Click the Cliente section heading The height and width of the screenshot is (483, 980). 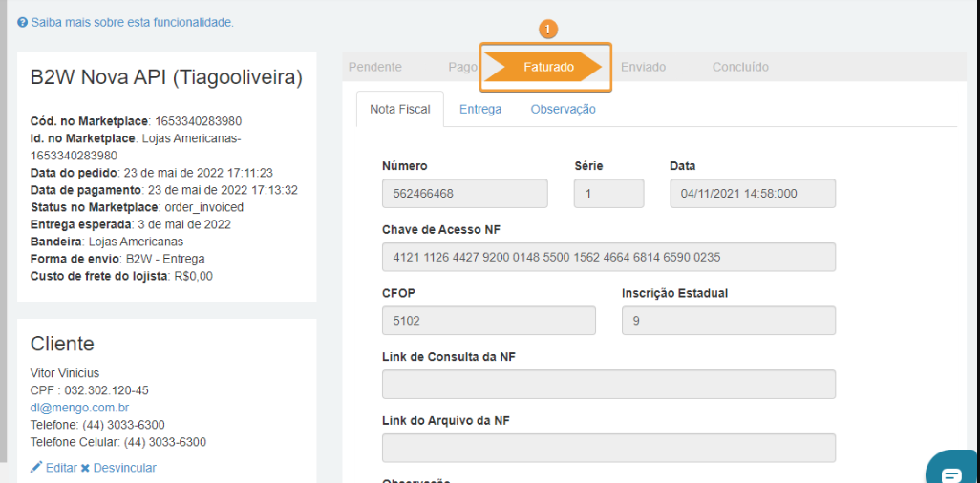62,343
